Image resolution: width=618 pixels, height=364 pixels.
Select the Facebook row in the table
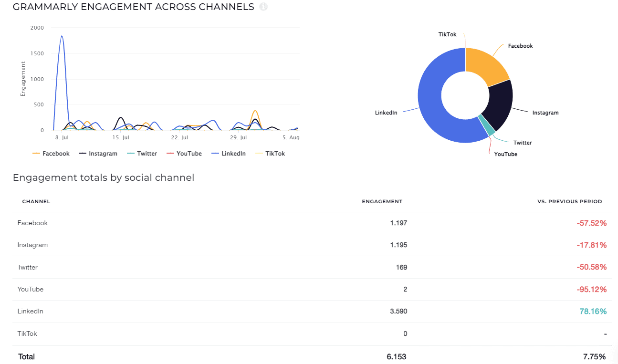pyautogui.click(x=32, y=223)
